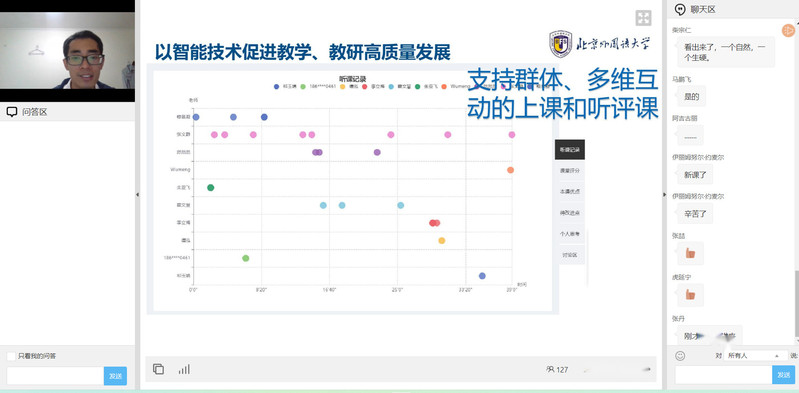Click the overlapping-squares window icon in the bottom toolbar
The image size is (799, 393).
click(x=158, y=369)
